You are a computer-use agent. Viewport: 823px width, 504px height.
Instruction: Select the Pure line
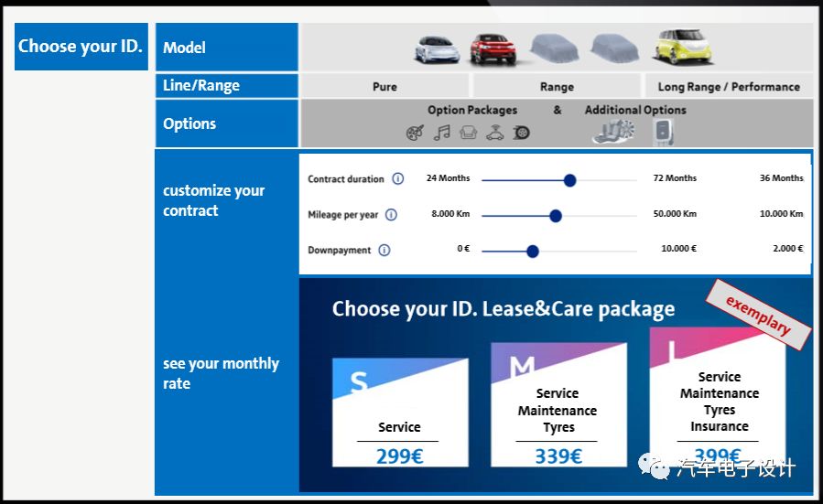[384, 87]
